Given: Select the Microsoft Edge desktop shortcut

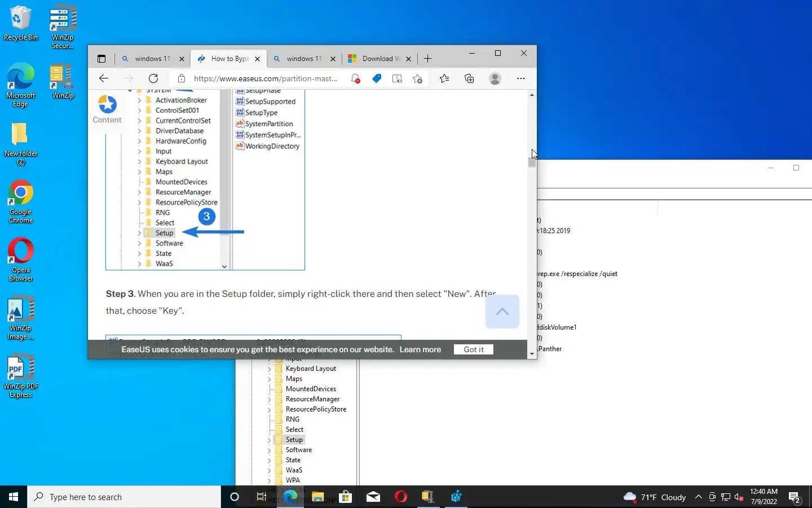Looking at the screenshot, I should click(x=21, y=85).
